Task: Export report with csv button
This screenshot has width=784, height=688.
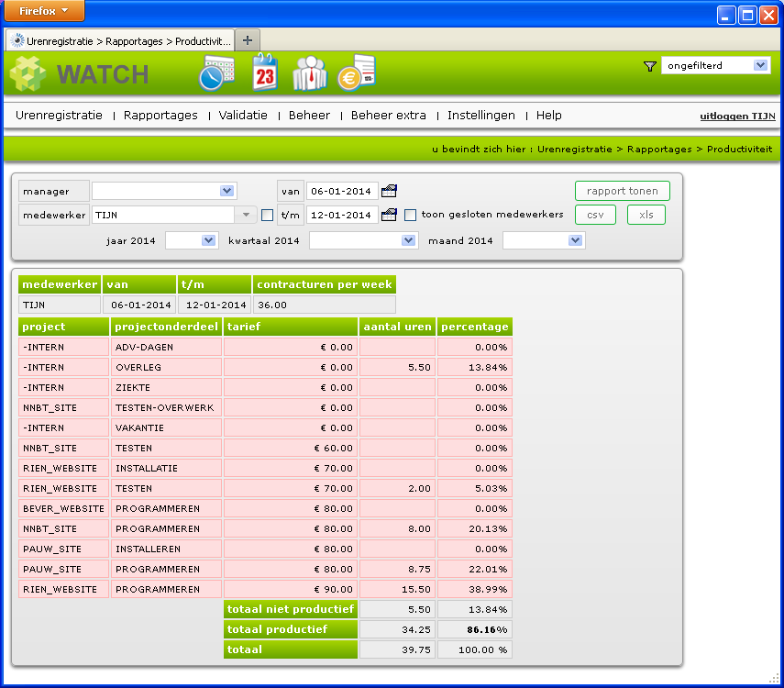Action: tap(595, 216)
